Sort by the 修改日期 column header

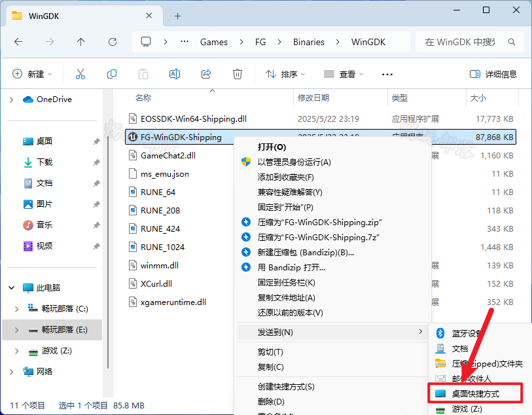[x=313, y=98]
